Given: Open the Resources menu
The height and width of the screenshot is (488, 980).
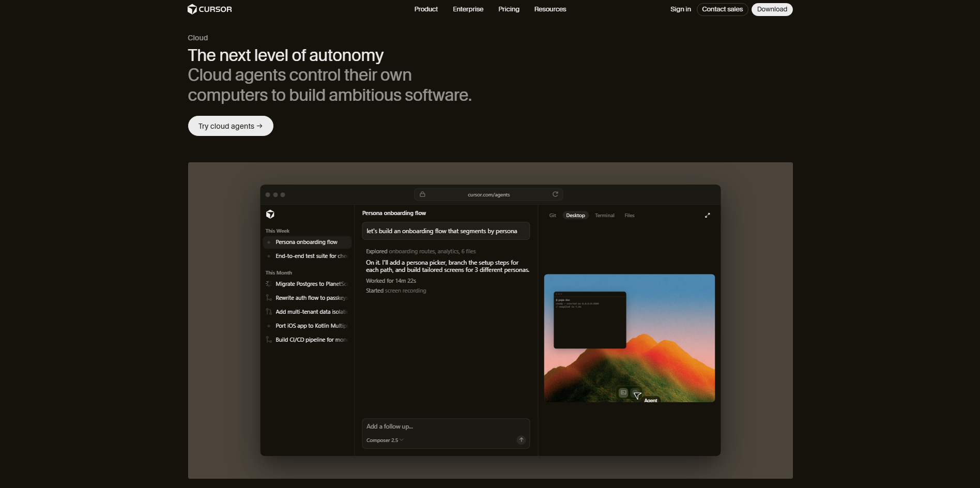Looking at the screenshot, I should tap(550, 9).
